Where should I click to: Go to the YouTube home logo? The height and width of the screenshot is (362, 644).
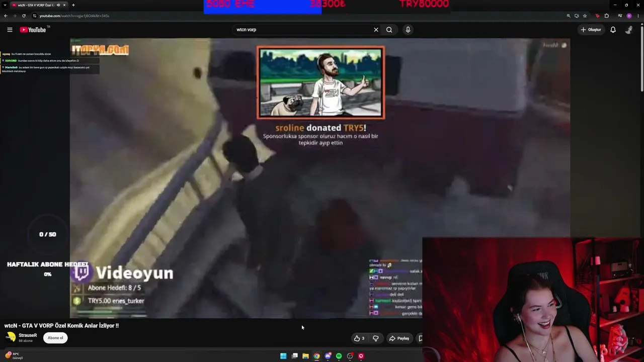[x=33, y=30]
